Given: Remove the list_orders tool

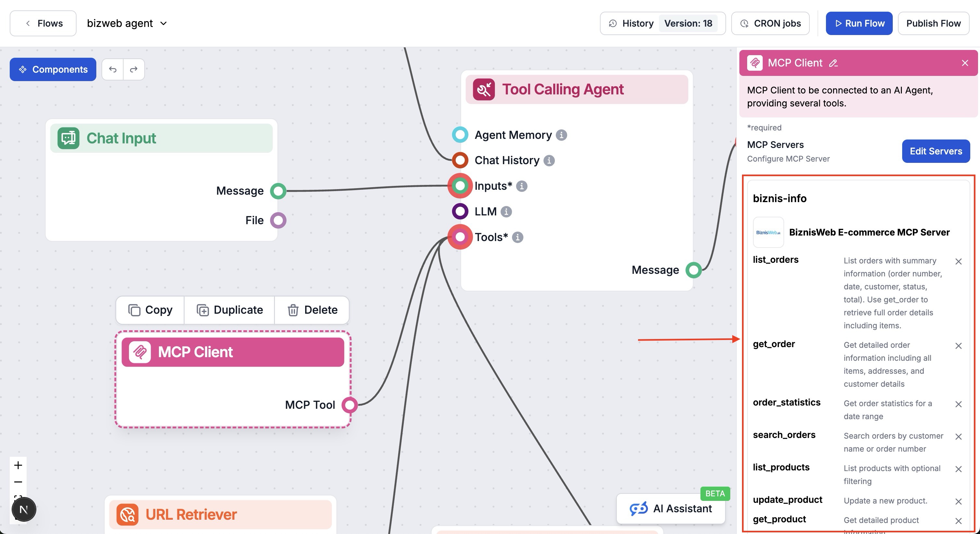Looking at the screenshot, I should [x=958, y=261].
